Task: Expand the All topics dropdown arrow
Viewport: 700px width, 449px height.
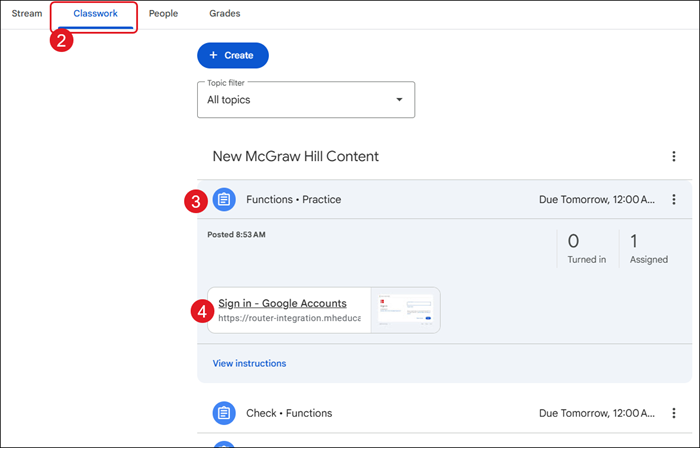Action: pos(399,100)
